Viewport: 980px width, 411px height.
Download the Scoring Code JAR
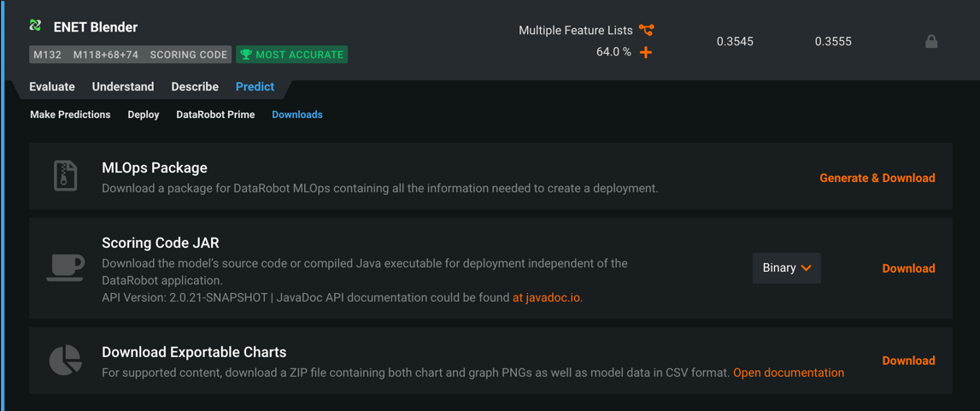click(909, 268)
